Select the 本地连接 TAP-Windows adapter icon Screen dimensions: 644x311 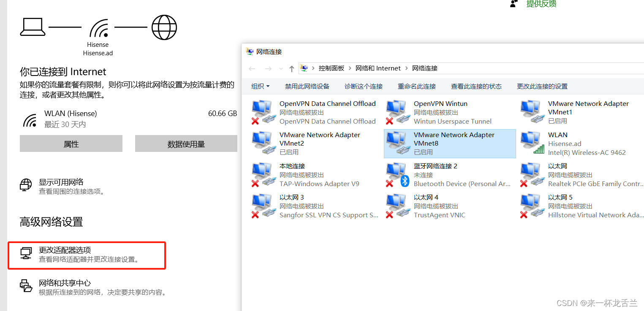[x=264, y=175]
